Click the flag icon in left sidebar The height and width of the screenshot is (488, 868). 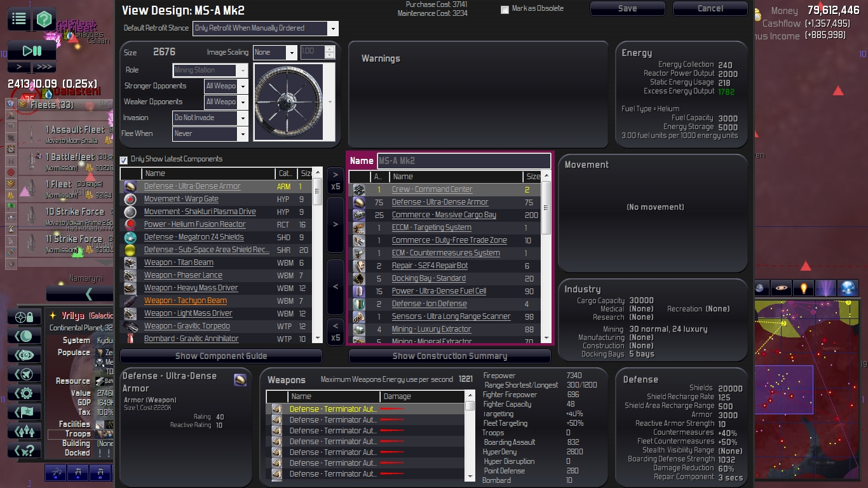click(x=25, y=412)
